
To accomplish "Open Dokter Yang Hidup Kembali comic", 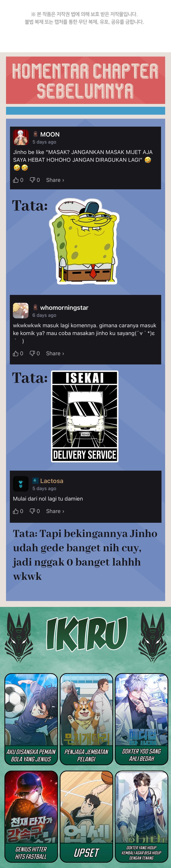I will (x=141, y=816).
